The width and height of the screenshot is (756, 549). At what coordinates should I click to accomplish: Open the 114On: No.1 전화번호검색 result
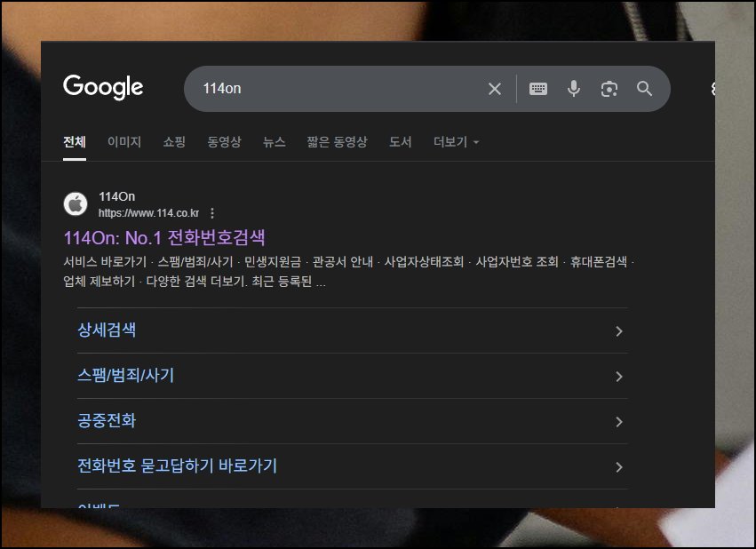pyautogui.click(x=164, y=237)
